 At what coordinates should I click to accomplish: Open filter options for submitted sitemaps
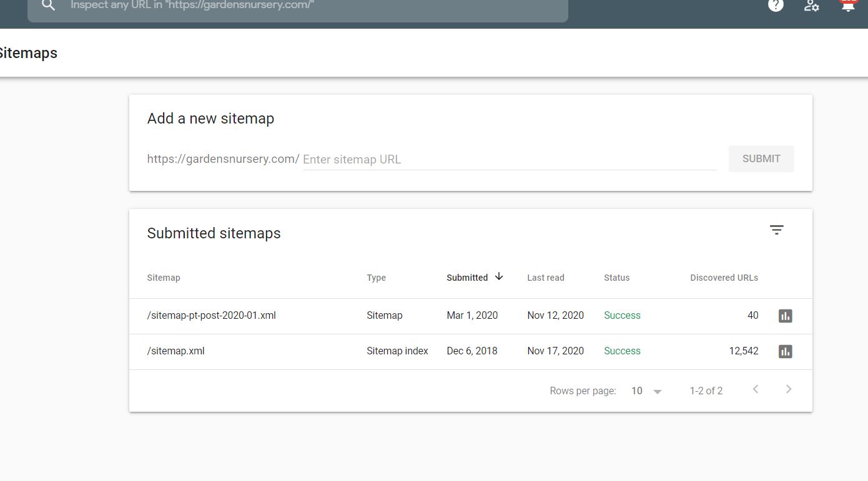[x=776, y=230]
